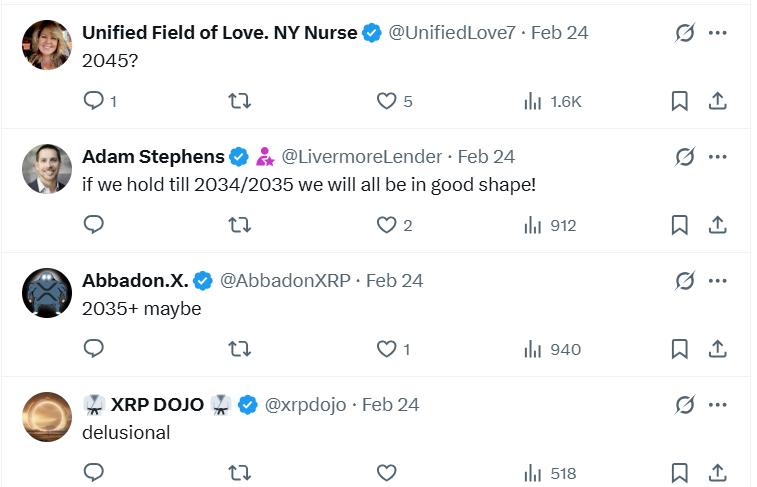
Task: Repost the Abbadon.X. tweet
Action: (x=239, y=349)
